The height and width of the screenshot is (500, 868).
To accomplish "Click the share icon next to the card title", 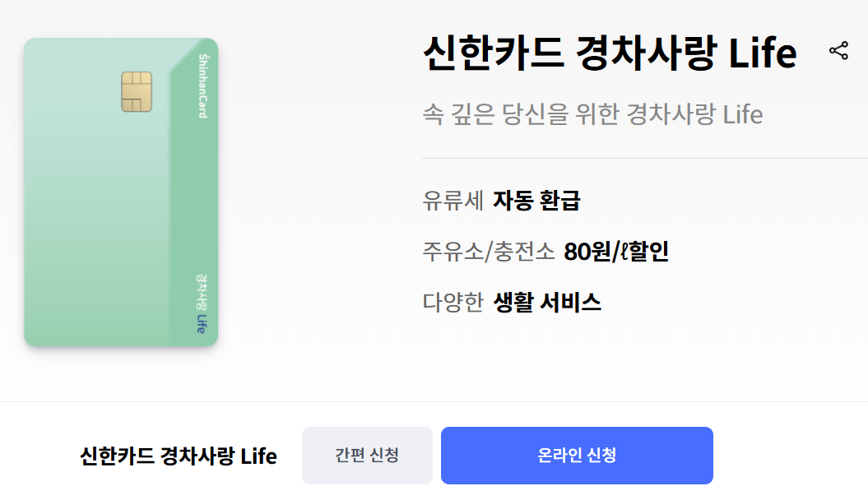I will (x=839, y=51).
